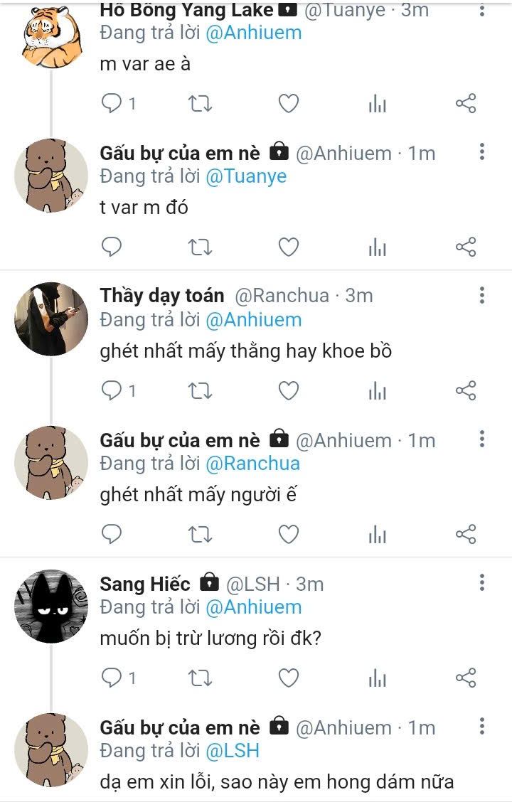This screenshot has width=512, height=812.
Task: Retweet the "m var ae à" tweet
Action: (x=200, y=105)
